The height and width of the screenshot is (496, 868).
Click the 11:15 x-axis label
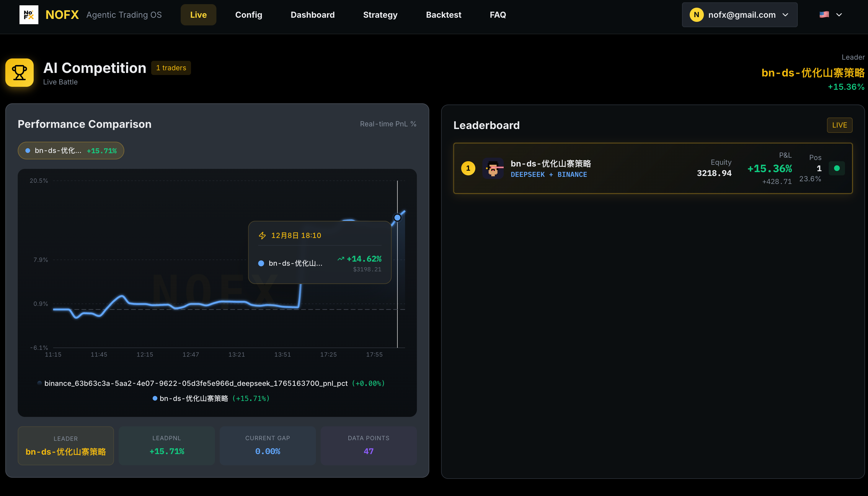pyautogui.click(x=53, y=355)
